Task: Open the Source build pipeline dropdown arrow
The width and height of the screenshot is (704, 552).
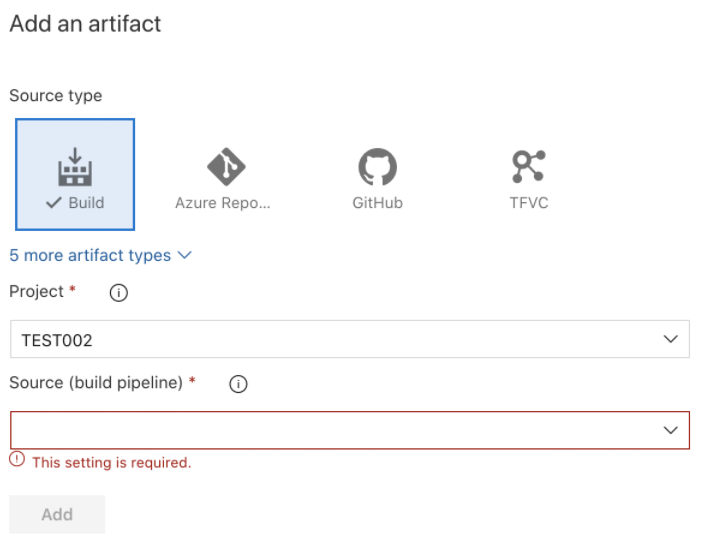Action: coord(670,430)
